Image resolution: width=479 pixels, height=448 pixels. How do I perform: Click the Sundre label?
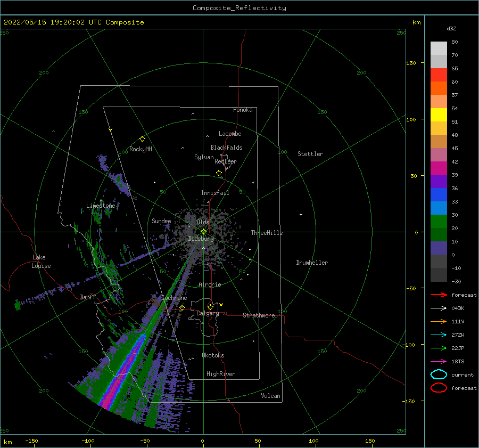coord(161,221)
